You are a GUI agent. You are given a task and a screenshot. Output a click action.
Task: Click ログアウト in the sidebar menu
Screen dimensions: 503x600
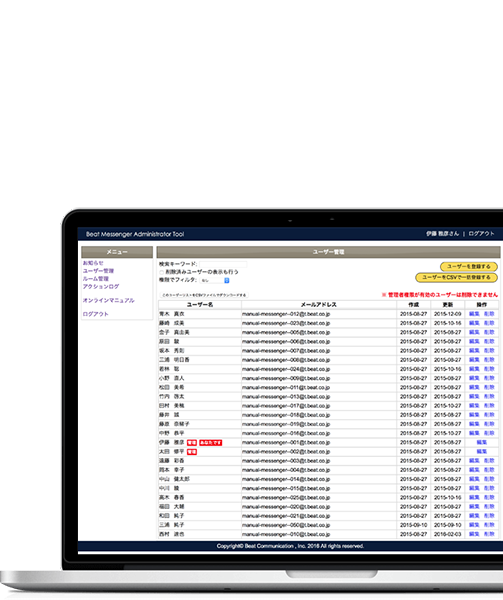pos(96,314)
